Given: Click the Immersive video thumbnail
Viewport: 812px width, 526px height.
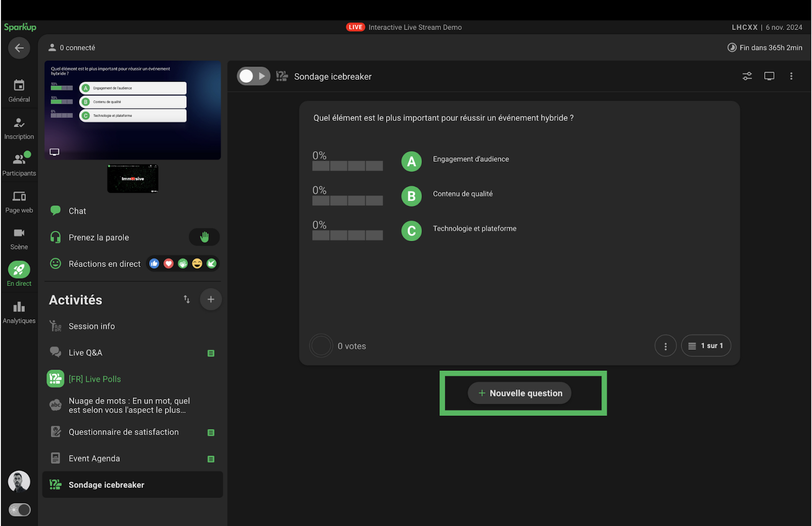Looking at the screenshot, I should (x=132, y=179).
